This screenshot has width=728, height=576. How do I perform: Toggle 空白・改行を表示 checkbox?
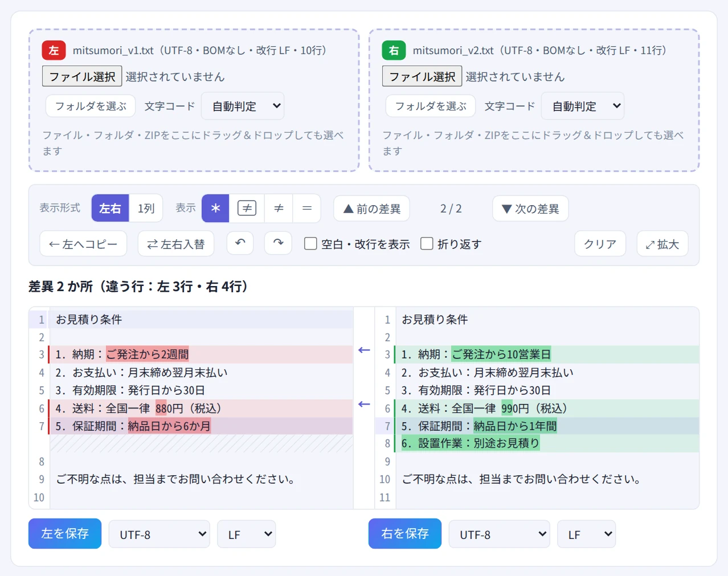[x=310, y=244]
